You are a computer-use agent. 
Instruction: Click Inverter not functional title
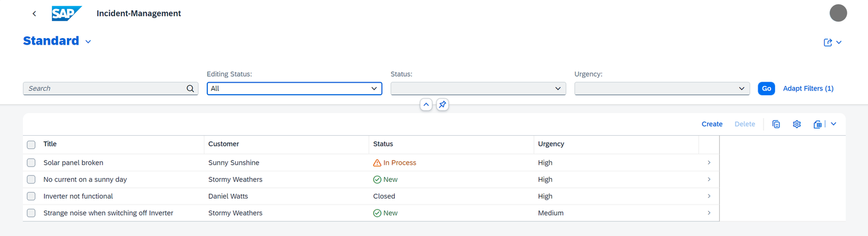(x=78, y=196)
